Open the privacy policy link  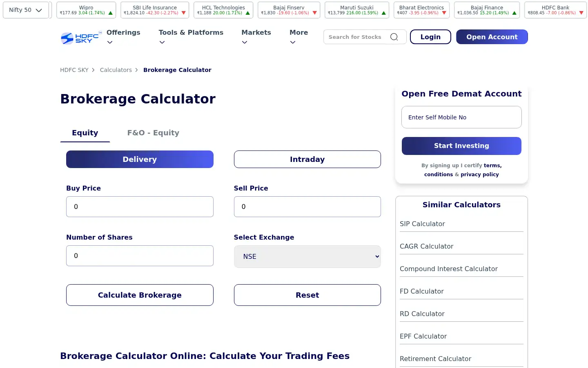click(x=480, y=175)
